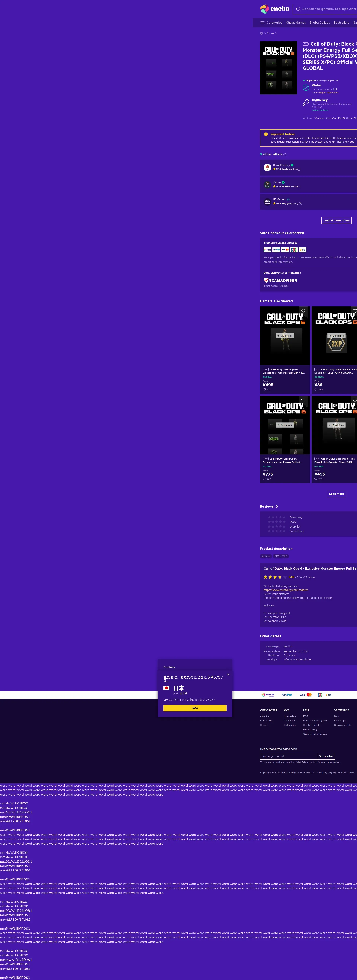Click the other offers info icon
357x980 pixels.
285,155
